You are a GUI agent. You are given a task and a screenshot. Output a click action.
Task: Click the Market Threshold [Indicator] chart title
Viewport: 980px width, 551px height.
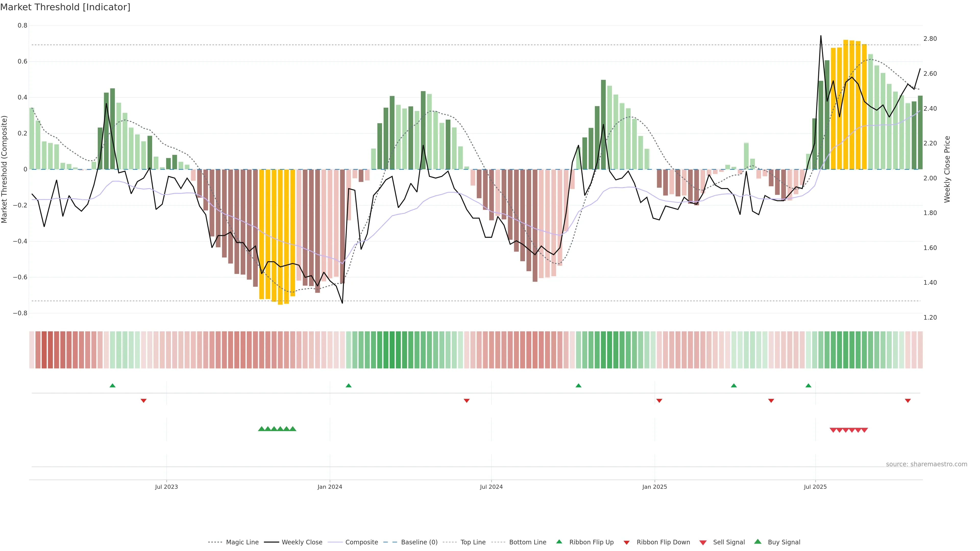pyautogui.click(x=65, y=7)
